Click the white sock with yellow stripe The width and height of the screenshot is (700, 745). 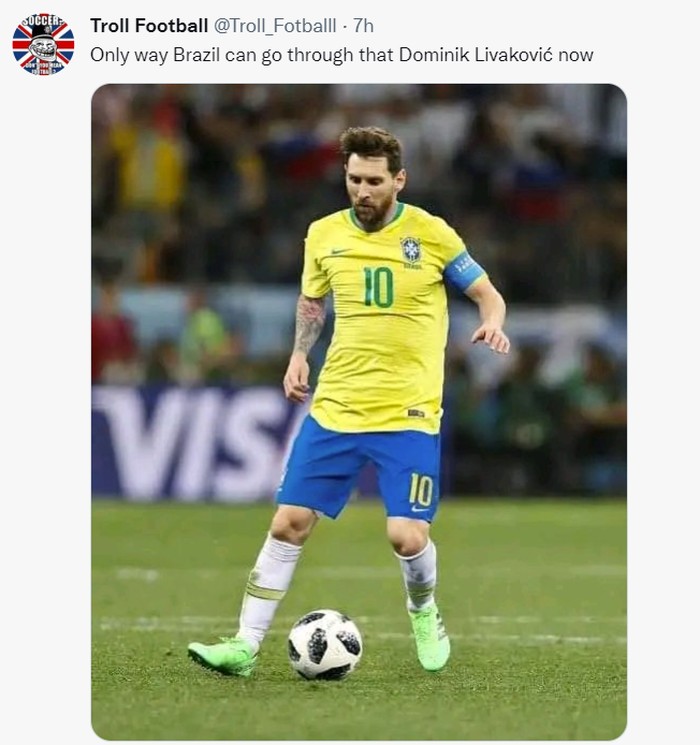pos(268,590)
